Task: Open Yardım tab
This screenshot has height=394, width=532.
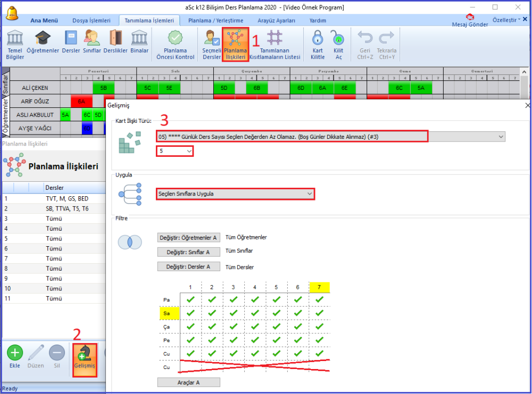Action: (318, 20)
